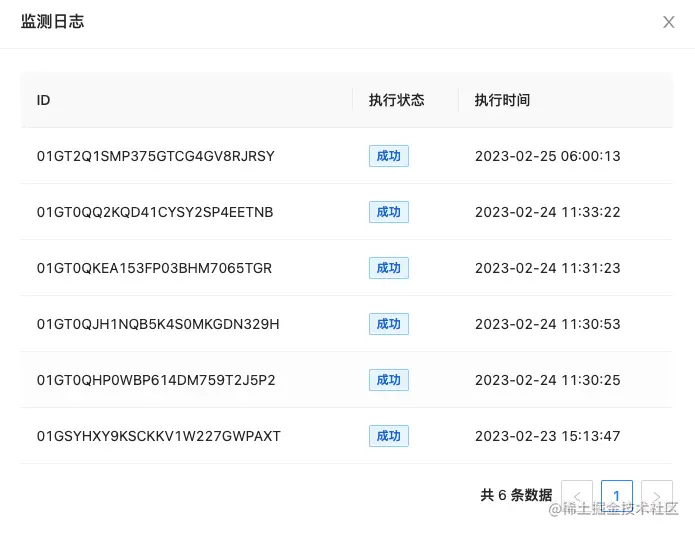695x533 pixels.
Task: Select ID 01GT0QJH1NQB5K4S0MKGDN329H
Action: point(158,324)
